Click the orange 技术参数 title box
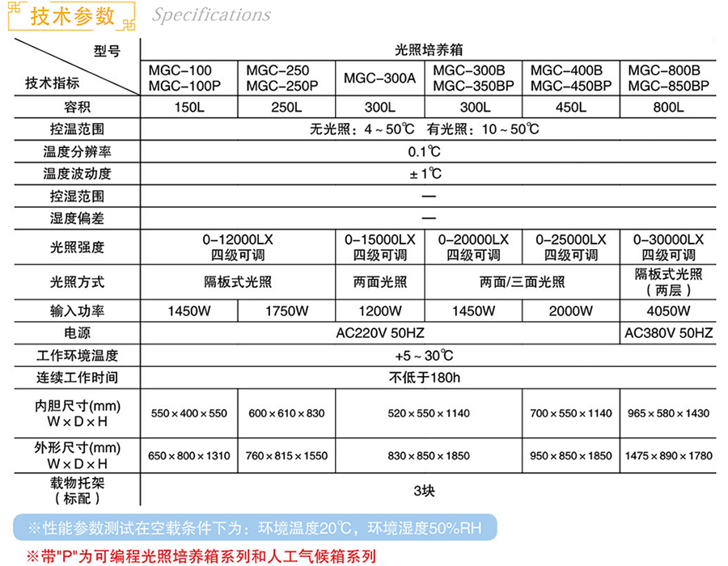Viewport: 728px width, 566px height. coord(73,17)
